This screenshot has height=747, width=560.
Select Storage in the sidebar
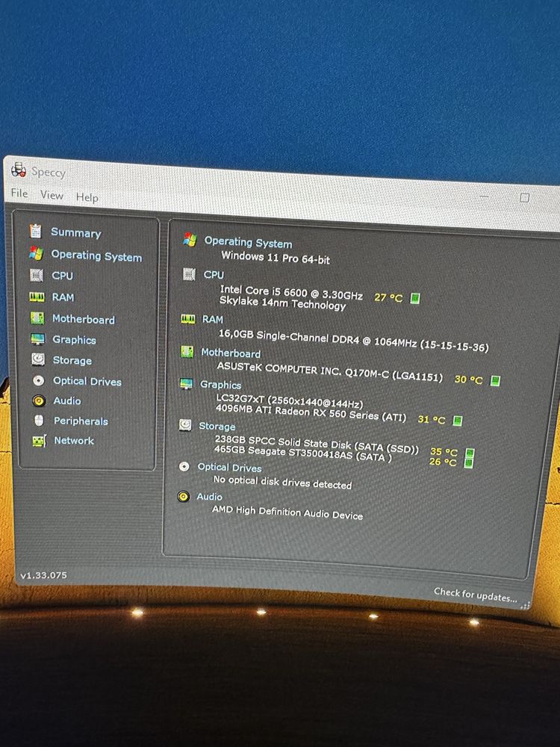[72, 360]
